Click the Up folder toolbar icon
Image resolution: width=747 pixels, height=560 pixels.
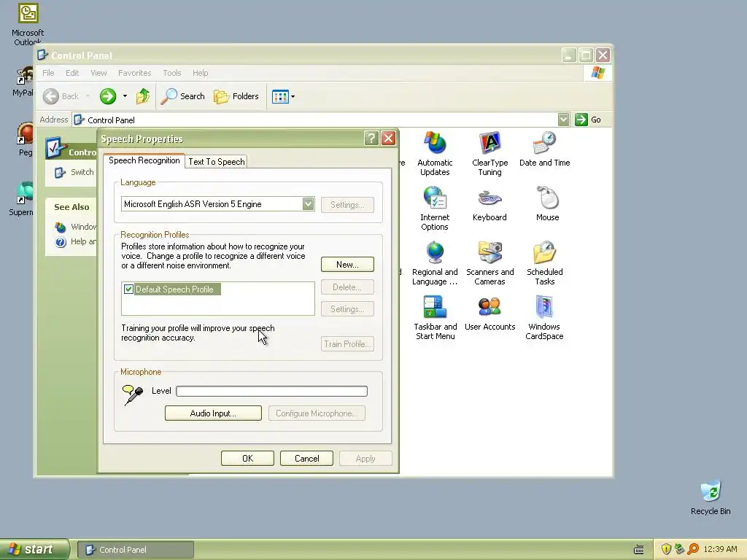coord(143,96)
